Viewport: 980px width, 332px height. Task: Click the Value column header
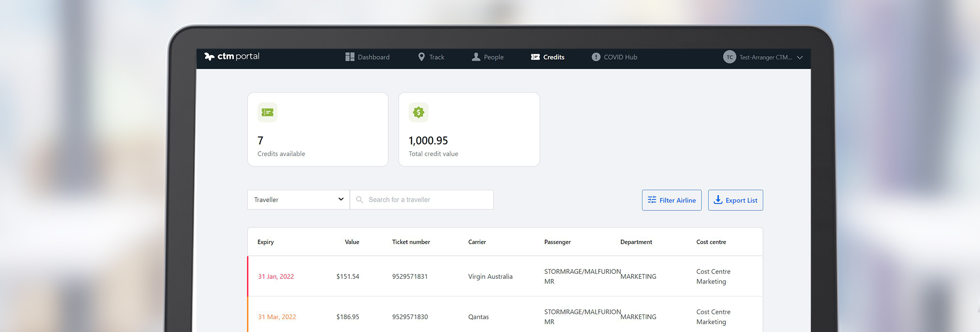pos(352,242)
